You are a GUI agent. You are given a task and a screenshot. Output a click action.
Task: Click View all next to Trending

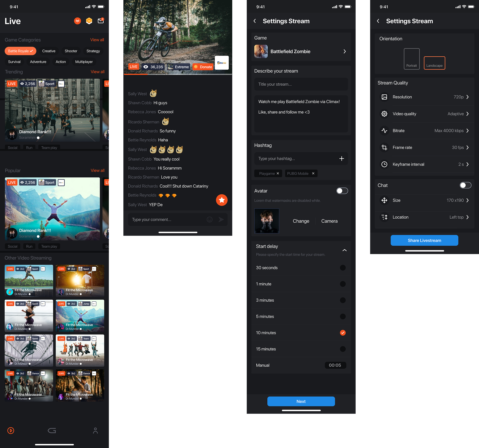coord(98,72)
